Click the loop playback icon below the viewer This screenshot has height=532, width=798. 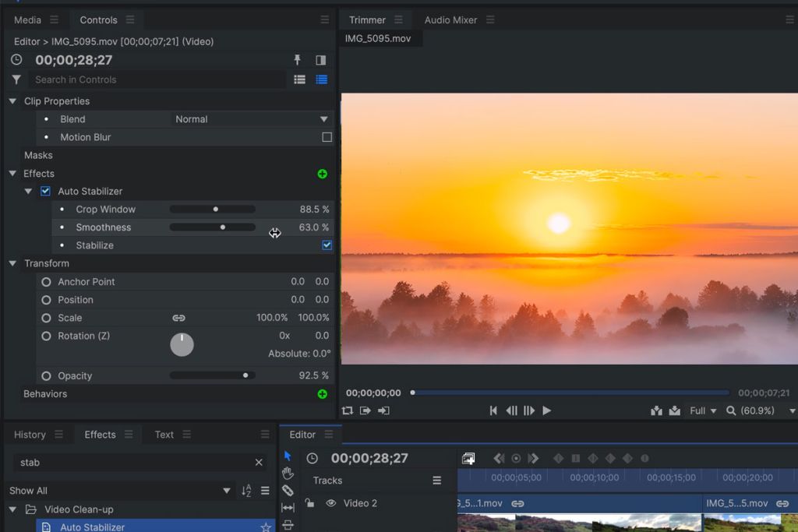(348, 410)
